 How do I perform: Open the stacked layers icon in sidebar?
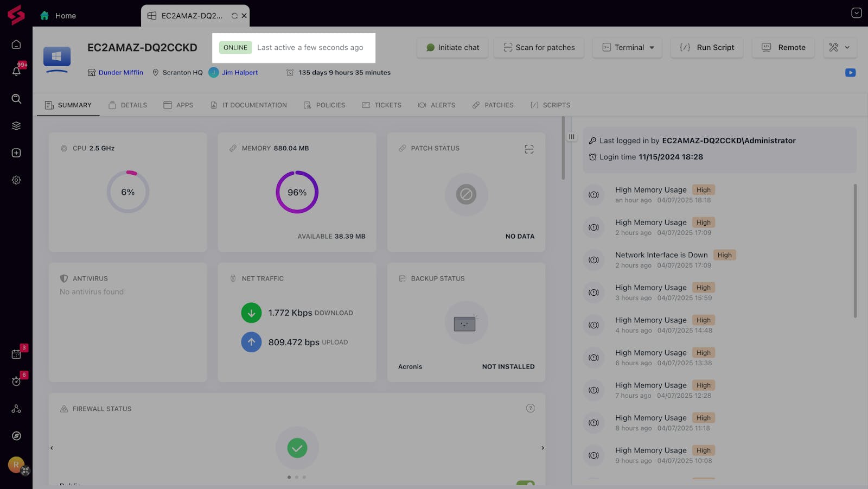click(16, 126)
